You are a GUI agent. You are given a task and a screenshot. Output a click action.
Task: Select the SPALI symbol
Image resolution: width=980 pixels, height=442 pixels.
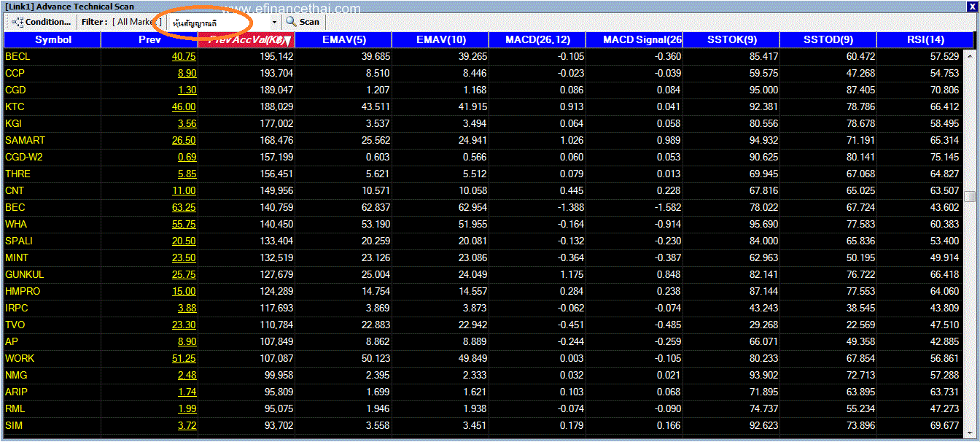coord(19,241)
